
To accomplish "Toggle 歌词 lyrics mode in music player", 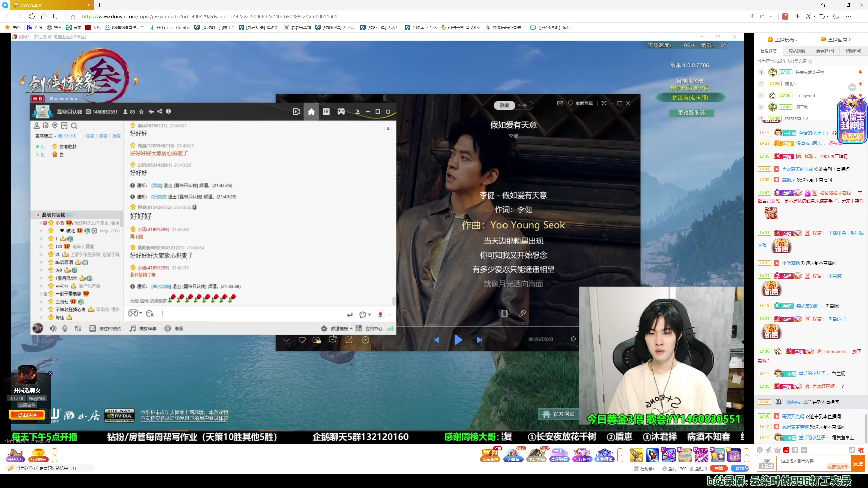I will coord(504,105).
